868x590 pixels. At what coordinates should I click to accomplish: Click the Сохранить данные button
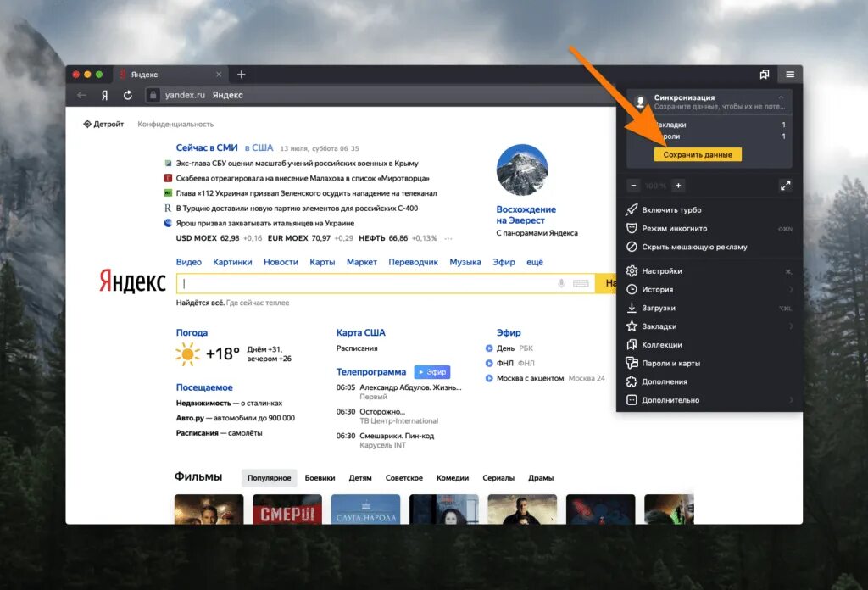coord(698,154)
